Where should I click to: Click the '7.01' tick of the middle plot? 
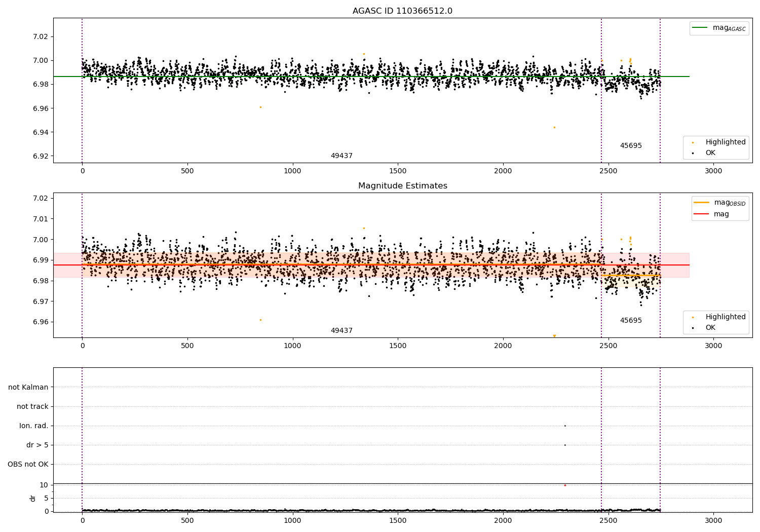pyautogui.click(x=41, y=219)
